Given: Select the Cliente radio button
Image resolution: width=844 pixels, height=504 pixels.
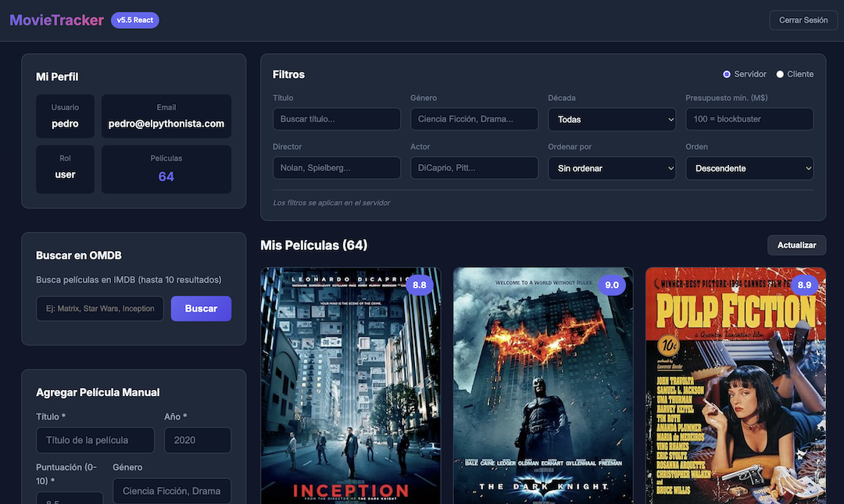Looking at the screenshot, I should 779,73.
